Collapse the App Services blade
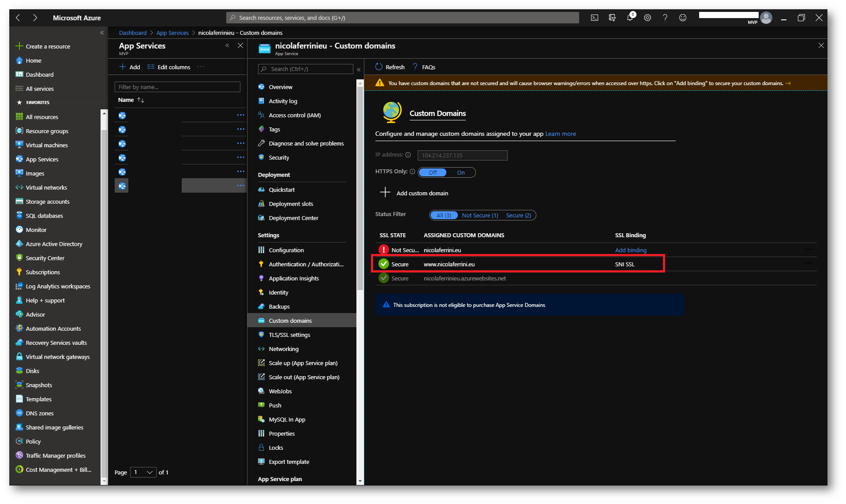846x504 pixels. point(227,45)
